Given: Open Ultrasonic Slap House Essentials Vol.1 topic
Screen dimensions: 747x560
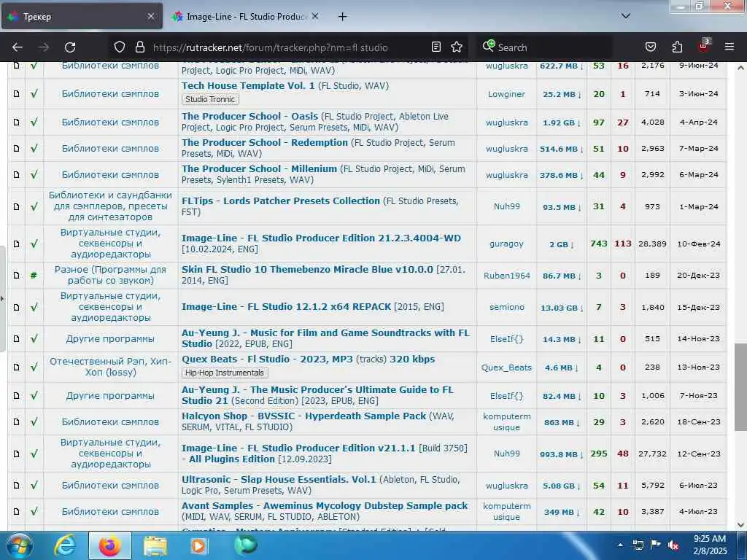Looking at the screenshot, I should point(279,480).
